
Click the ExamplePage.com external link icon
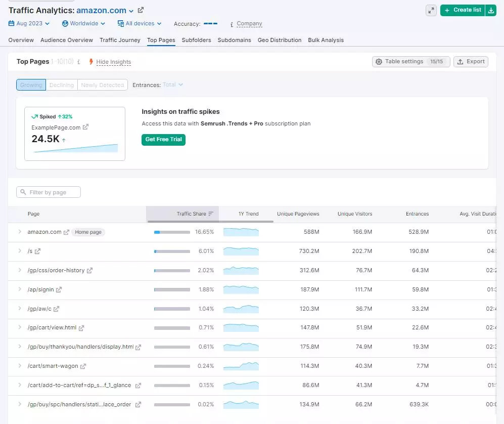[85, 127]
